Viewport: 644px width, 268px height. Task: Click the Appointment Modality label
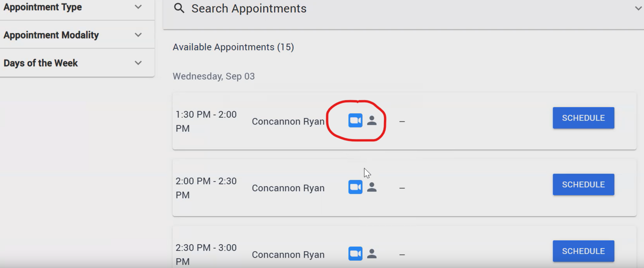pyautogui.click(x=51, y=35)
